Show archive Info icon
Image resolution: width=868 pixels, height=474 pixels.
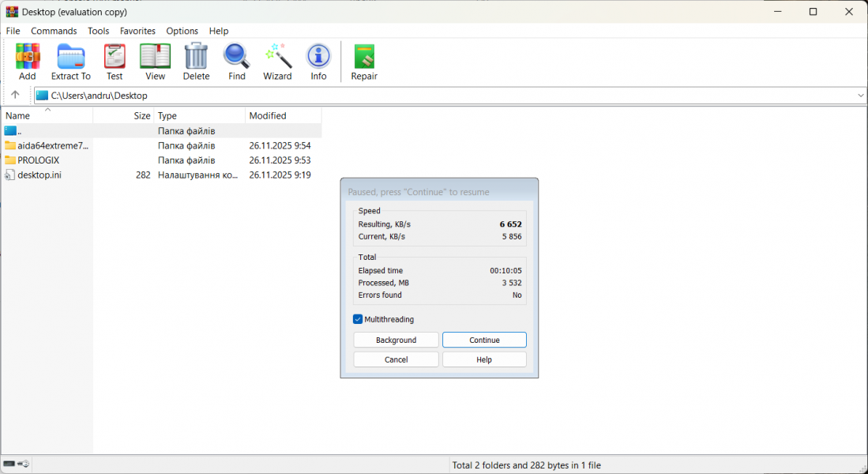coord(318,62)
